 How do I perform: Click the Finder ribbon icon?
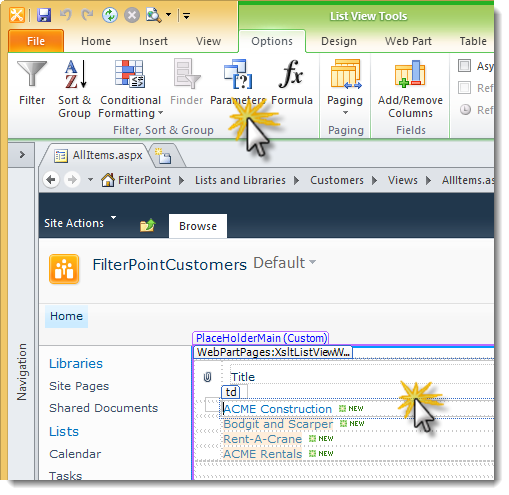[187, 83]
